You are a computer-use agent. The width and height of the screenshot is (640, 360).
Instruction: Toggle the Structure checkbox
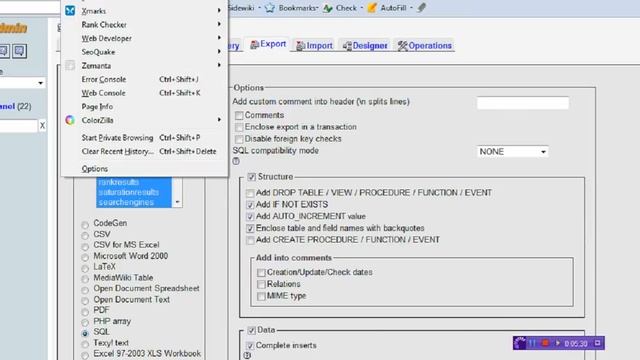click(252, 177)
